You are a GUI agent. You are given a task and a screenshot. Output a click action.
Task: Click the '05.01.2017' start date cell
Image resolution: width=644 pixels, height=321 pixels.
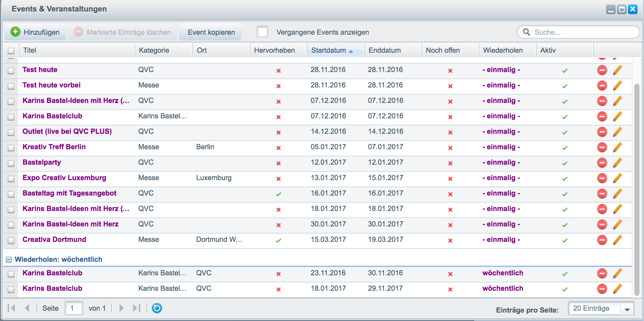tap(328, 147)
